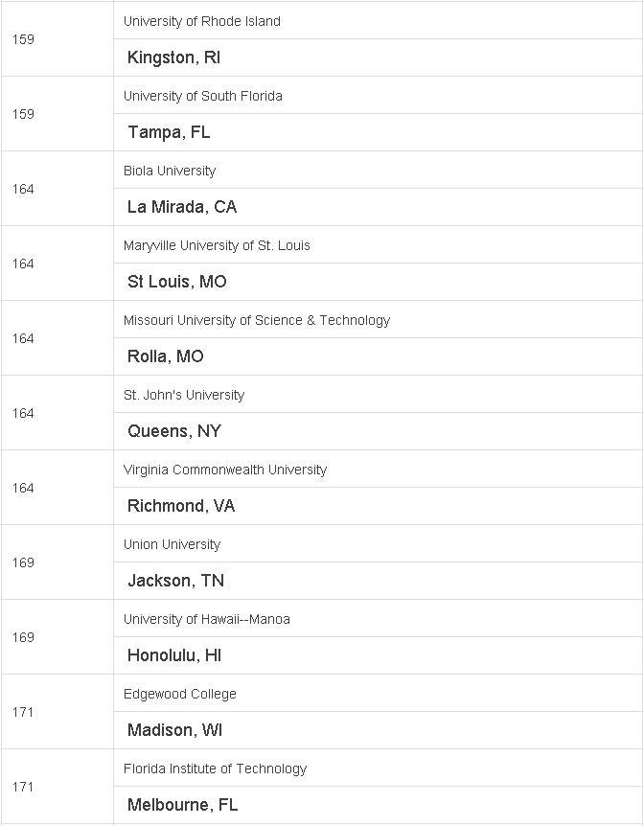Click the Richmond, VA location text
This screenshot has height=826, width=644.
pyautogui.click(x=181, y=506)
